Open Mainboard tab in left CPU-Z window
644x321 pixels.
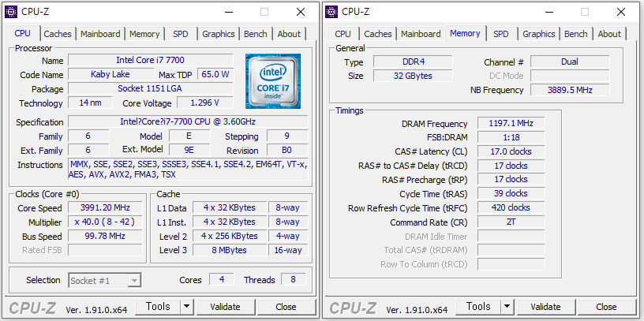[x=100, y=34]
